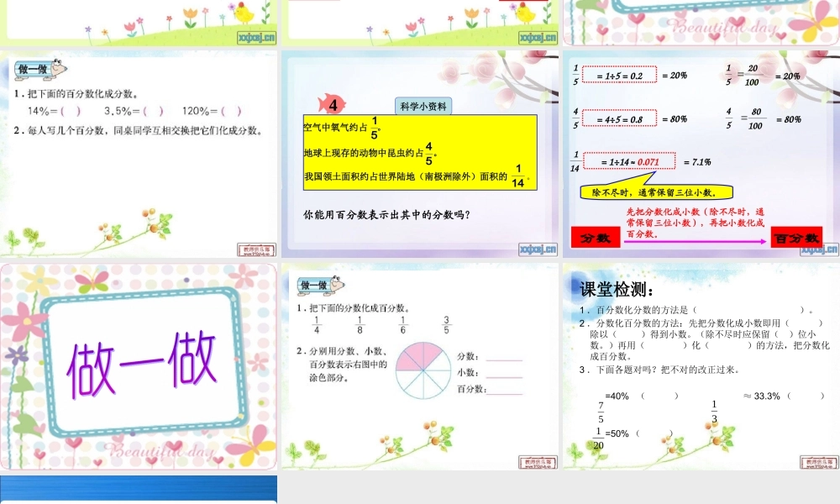Select item 2 分数化百分数的方法 text

tap(705, 339)
